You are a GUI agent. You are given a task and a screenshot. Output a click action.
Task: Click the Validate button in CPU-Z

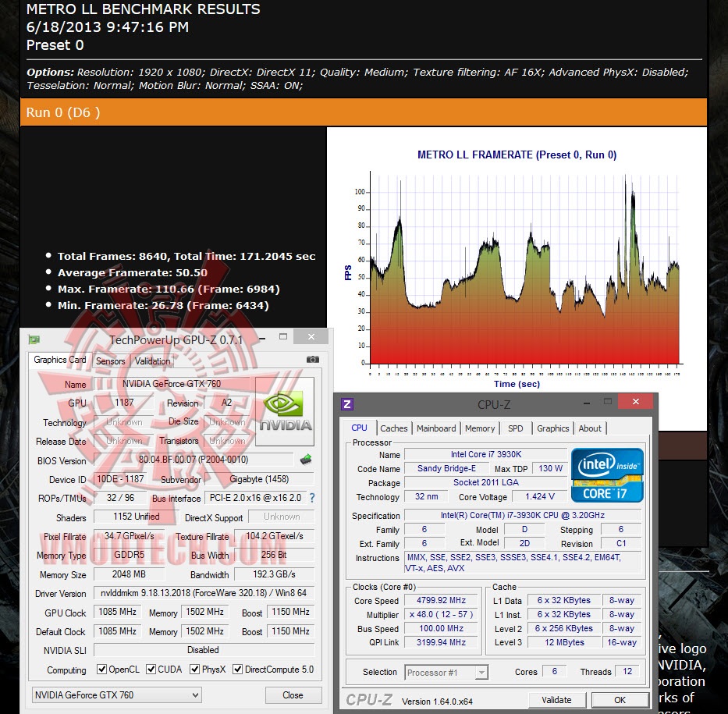[556, 700]
